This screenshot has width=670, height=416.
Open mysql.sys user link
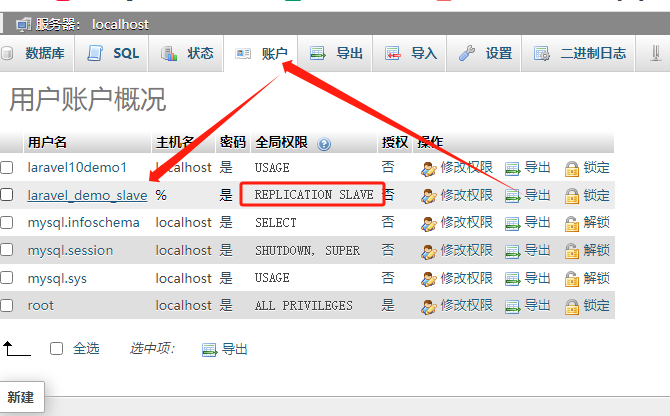point(57,278)
